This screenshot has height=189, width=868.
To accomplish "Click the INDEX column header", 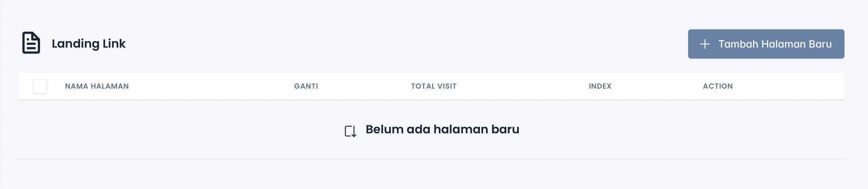I will [x=600, y=86].
